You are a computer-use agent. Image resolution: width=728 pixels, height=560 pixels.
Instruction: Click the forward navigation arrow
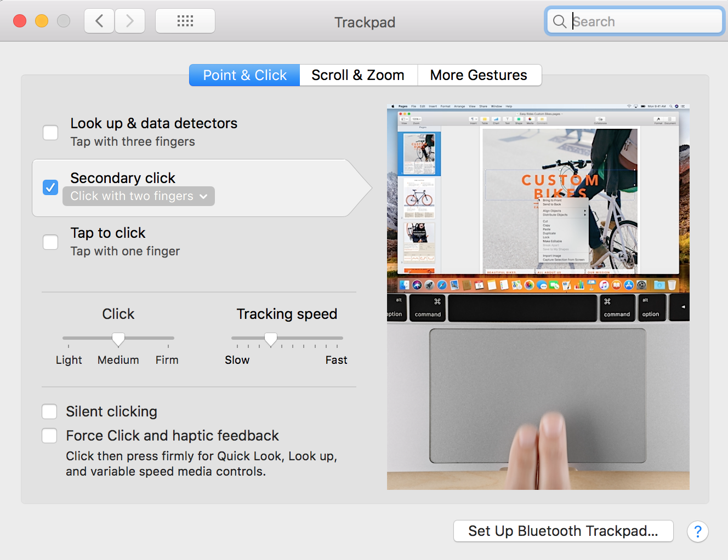tap(130, 20)
